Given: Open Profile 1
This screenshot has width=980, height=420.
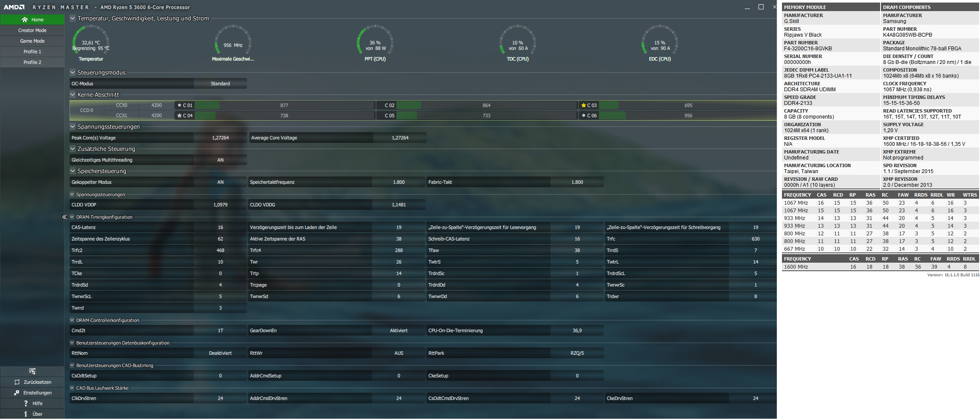Looking at the screenshot, I should [32, 52].
